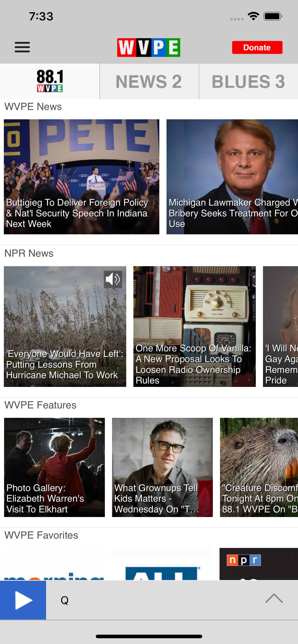Tap the red Donate button

[257, 47]
